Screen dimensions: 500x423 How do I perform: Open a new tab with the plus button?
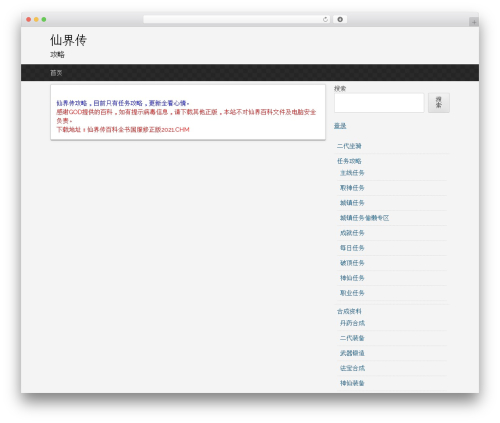tap(474, 22)
